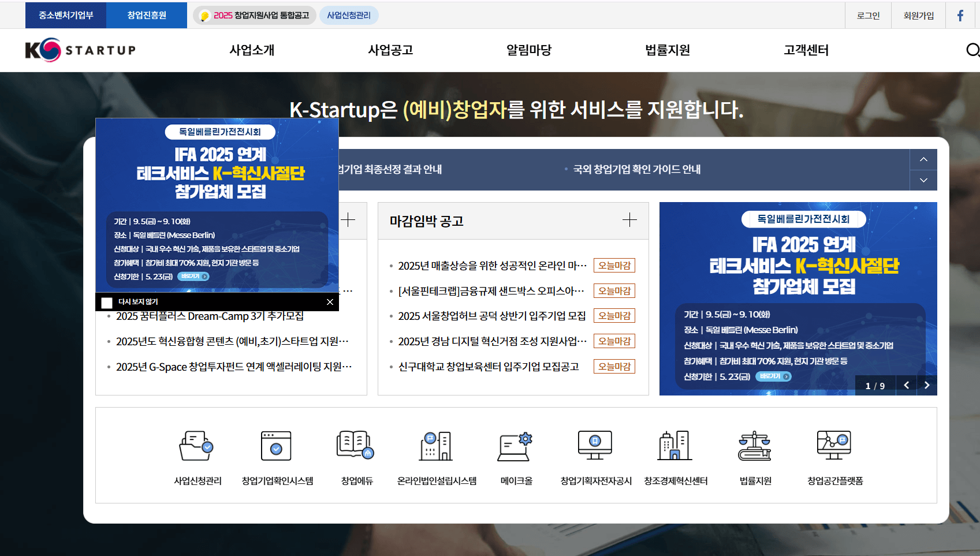980x556 pixels.
Task: Click the down chevron on the notice banner
Action: [x=923, y=180]
